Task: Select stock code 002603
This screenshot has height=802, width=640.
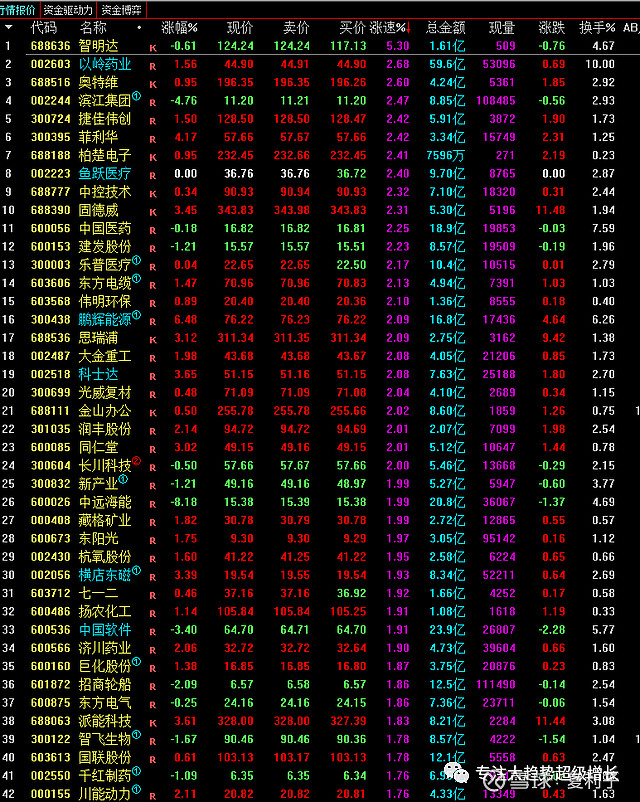Action: [50, 64]
